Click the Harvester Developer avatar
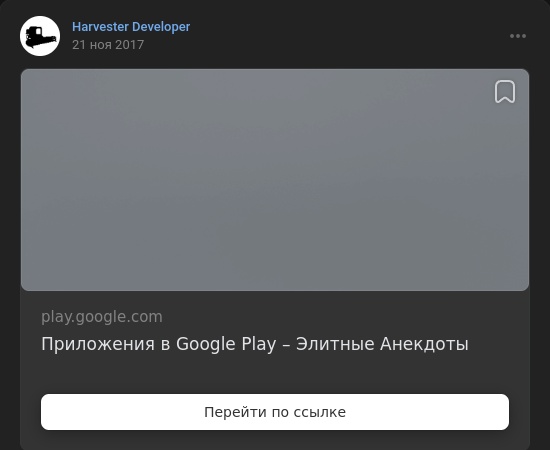550x450 pixels. pyautogui.click(x=40, y=36)
